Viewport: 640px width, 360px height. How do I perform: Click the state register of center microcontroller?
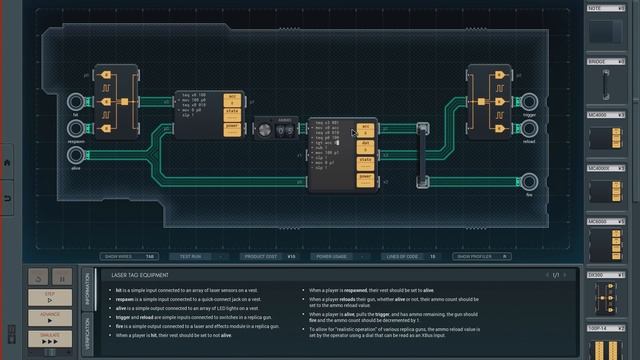coord(365,164)
